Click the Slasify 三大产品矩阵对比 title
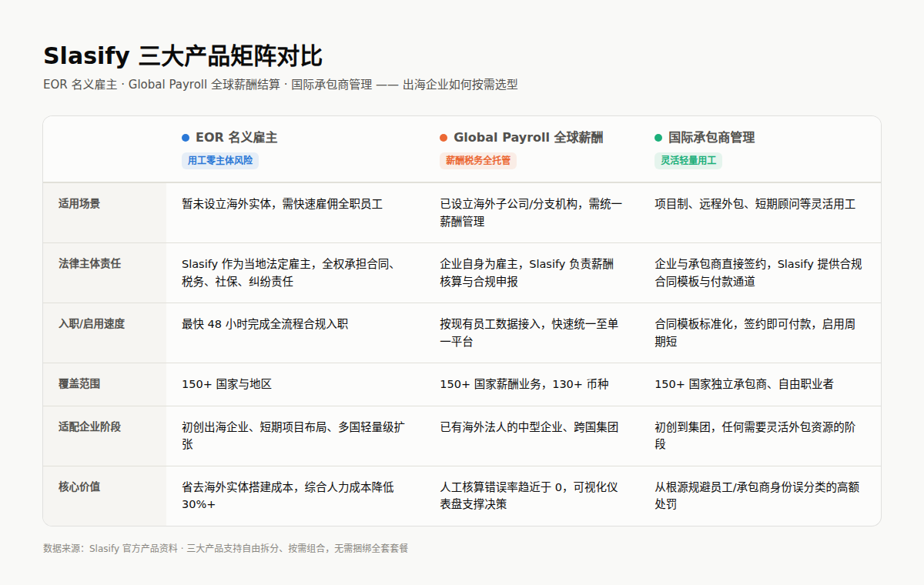This screenshot has width=924, height=585. [x=182, y=56]
